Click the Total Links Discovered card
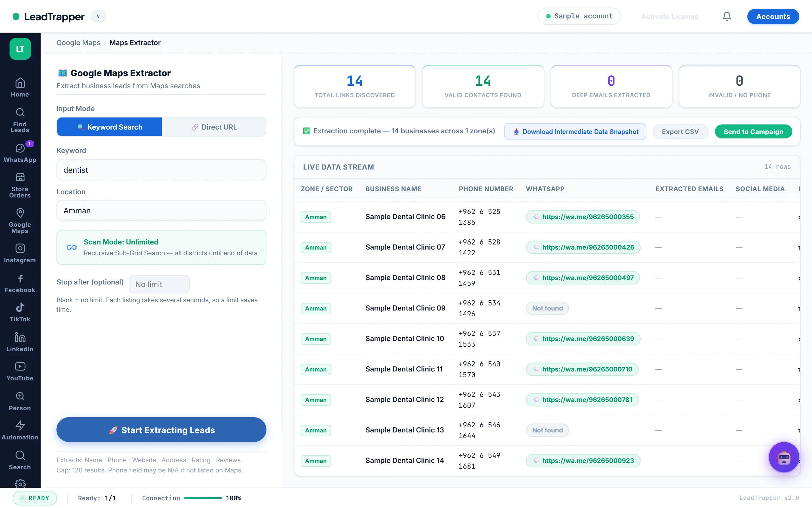The height and width of the screenshot is (508, 812). [354, 86]
